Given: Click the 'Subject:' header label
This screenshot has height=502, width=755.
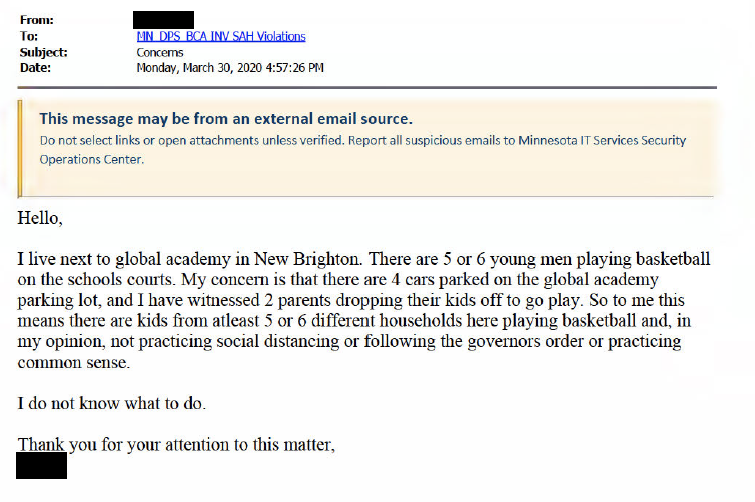Looking at the screenshot, I should click(x=44, y=52).
